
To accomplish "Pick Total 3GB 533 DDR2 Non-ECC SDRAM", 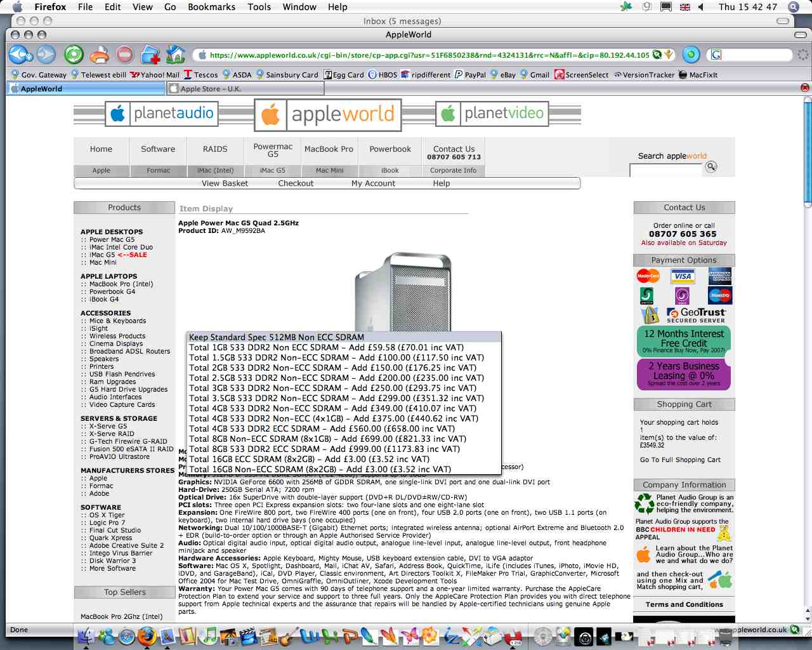I will [344, 388].
